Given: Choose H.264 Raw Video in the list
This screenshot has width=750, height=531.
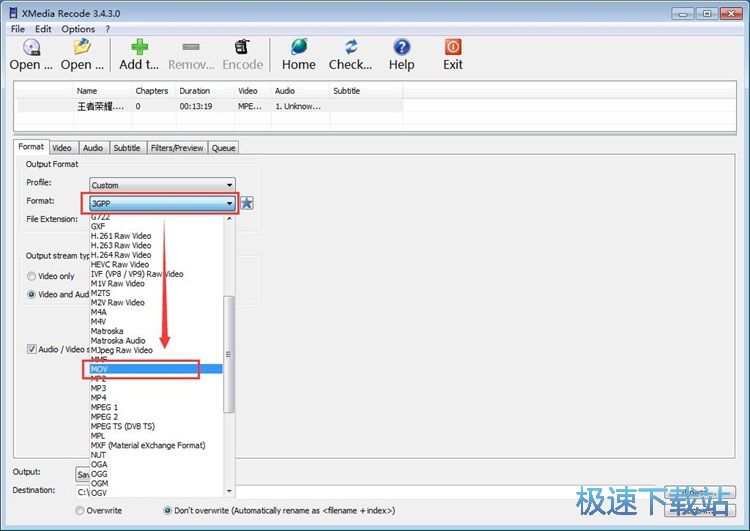Looking at the screenshot, I should click(x=156, y=255).
